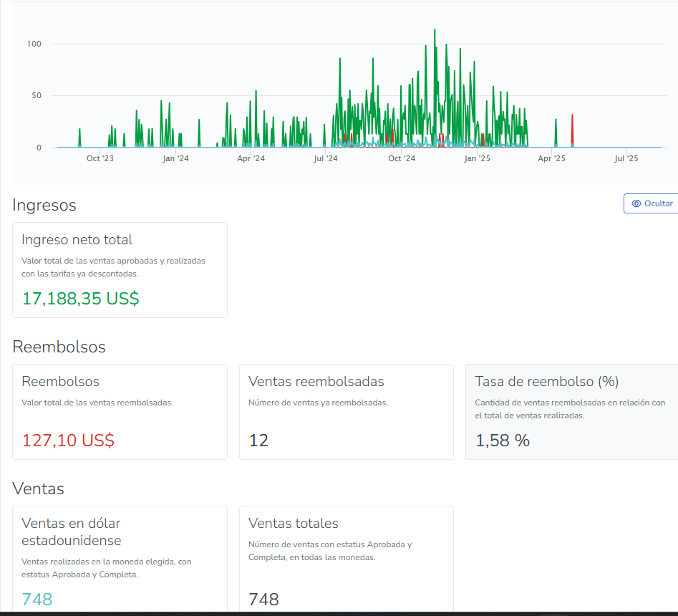Click the 100 y-axis label on chart

pos(34,44)
